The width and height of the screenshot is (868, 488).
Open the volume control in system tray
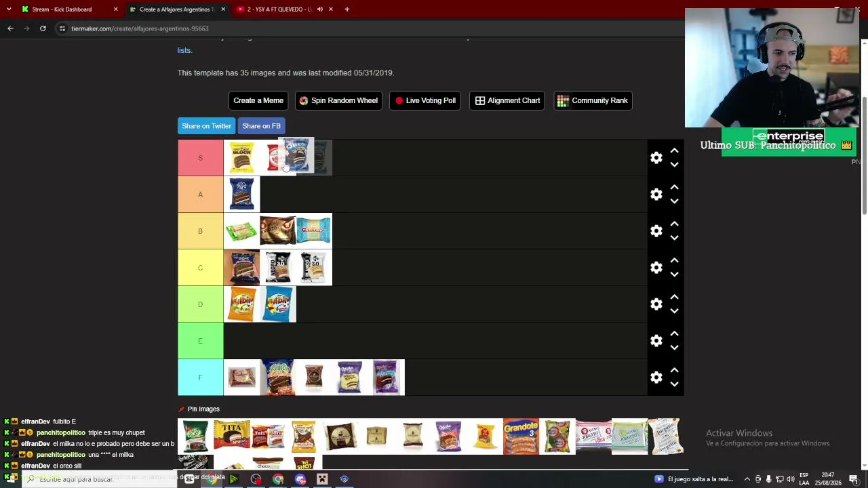[x=791, y=479]
